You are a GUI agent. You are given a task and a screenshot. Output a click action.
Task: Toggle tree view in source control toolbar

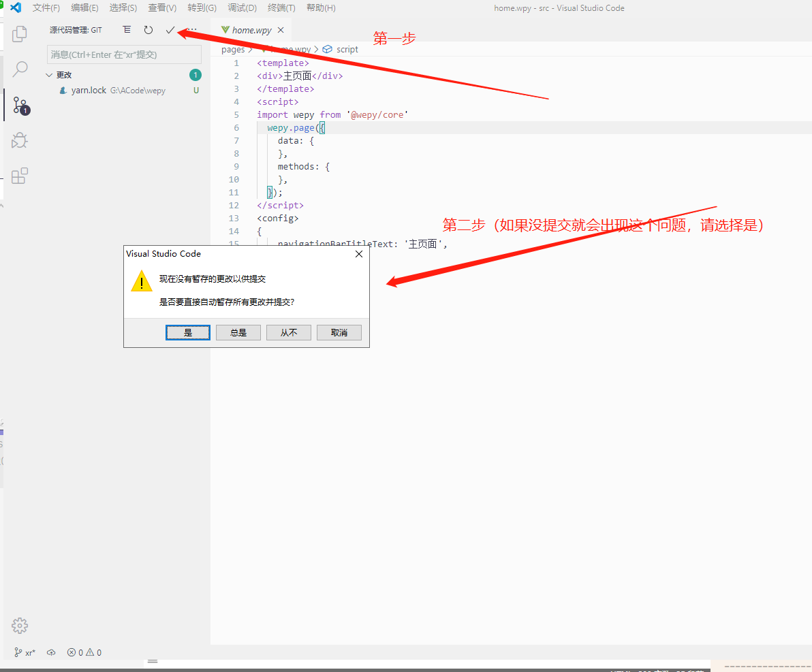[127, 30]
